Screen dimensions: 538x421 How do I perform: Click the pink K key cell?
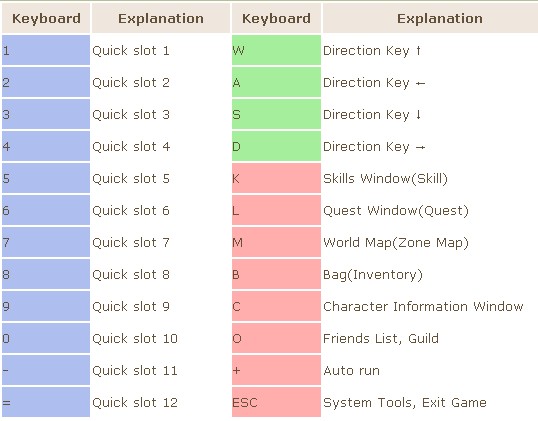click(x=276, y=178)
